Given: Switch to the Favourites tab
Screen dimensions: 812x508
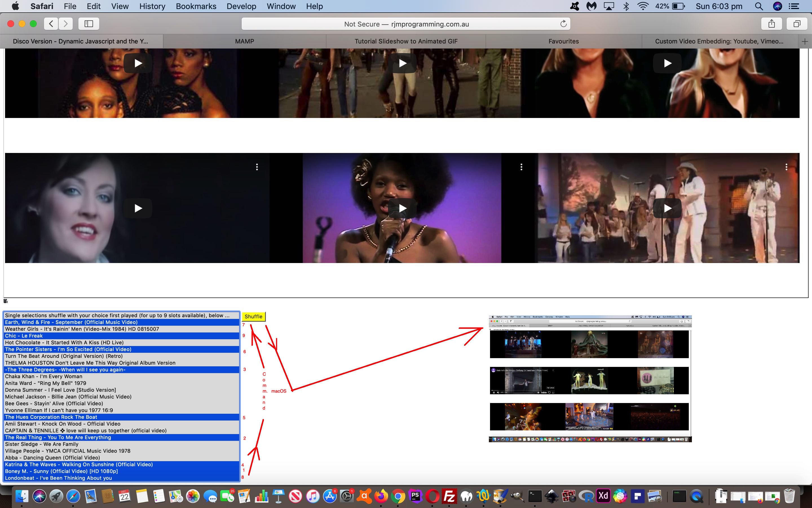Looking at the screenshot, I should tap(564, 41).
